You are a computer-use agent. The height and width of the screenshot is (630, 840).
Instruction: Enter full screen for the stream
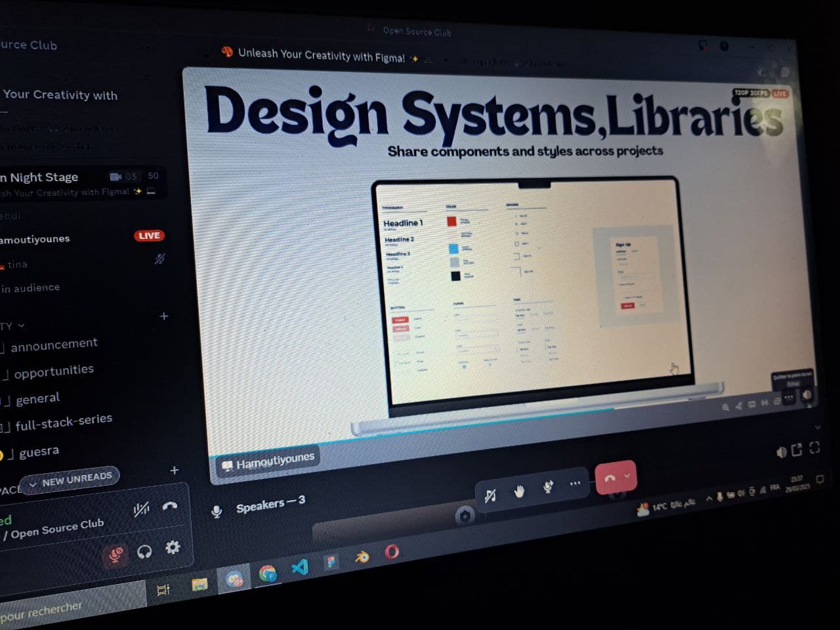(x=814, y=448)
